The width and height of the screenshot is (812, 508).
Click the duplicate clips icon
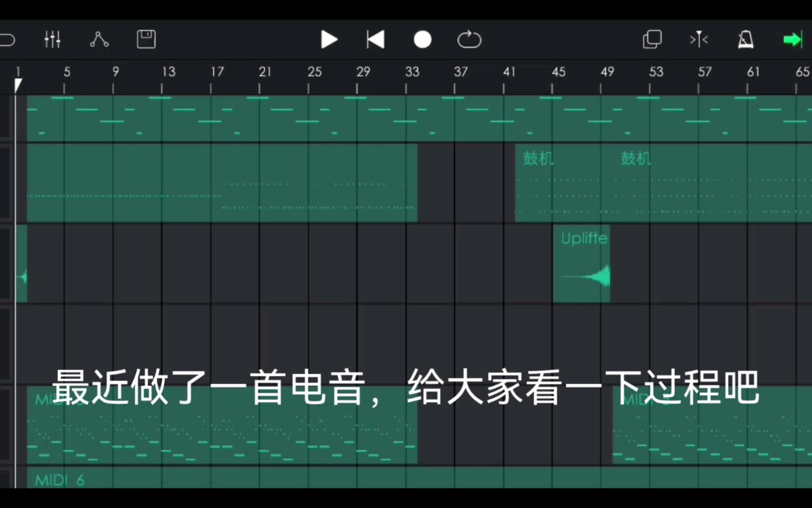(652, 40)
